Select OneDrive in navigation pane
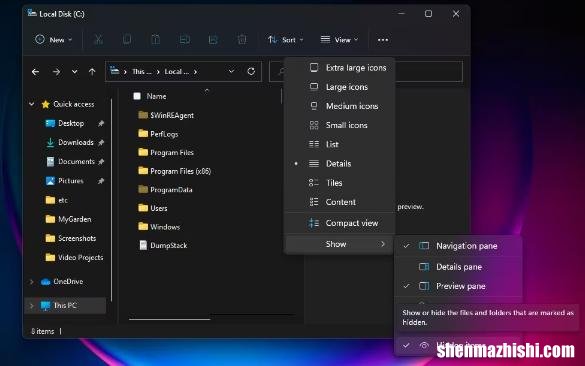The width and height of the screenshot is (585, 366). click(68, 282)
